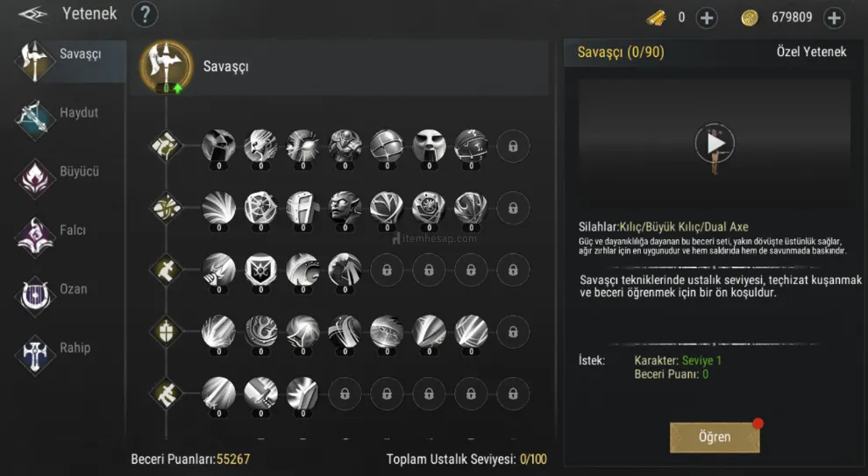Add tickets with the plus button
The width and height of the screenshot is (868, 476).
(x=707, y=18)
